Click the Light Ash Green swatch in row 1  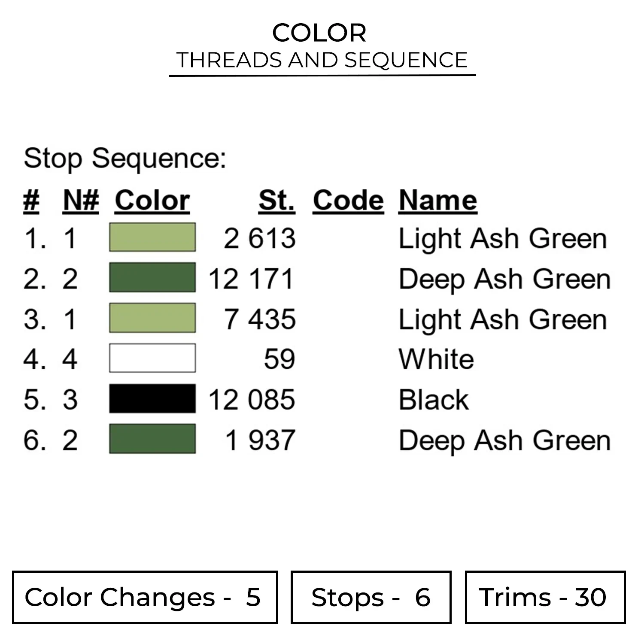pyautogui.click(x=152, y=237)
